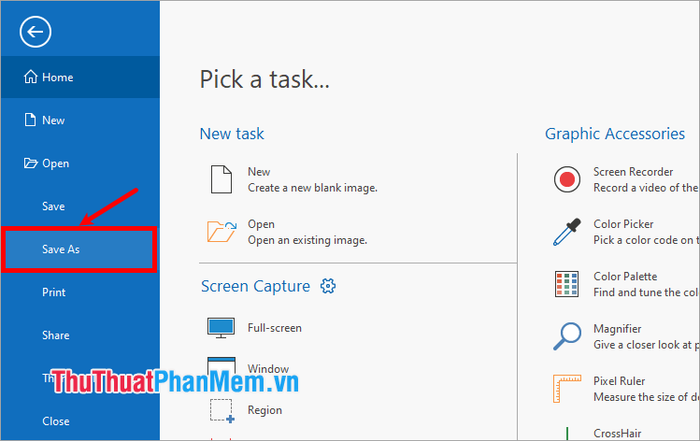Image resolution: width=700 pixels, height=441 pixels.
Task: Select Print from the sidebar menu
Action: [x=54, y=292]
